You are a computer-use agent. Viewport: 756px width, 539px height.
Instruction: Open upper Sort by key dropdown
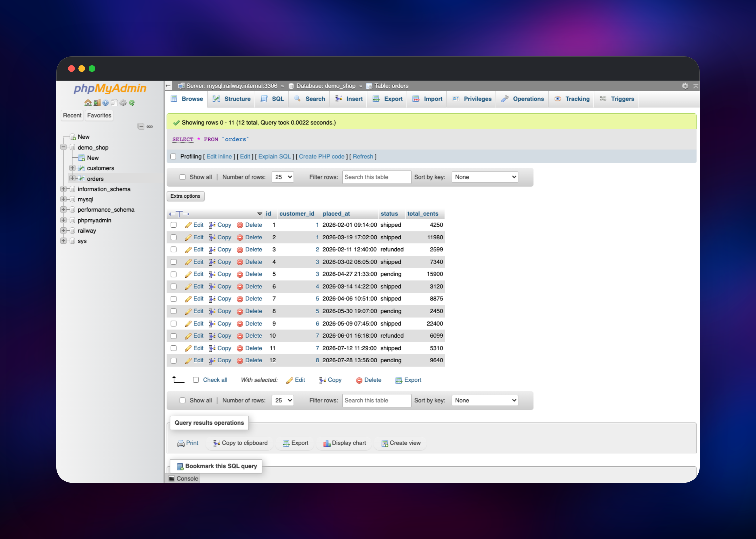click(x=485, y=177)
